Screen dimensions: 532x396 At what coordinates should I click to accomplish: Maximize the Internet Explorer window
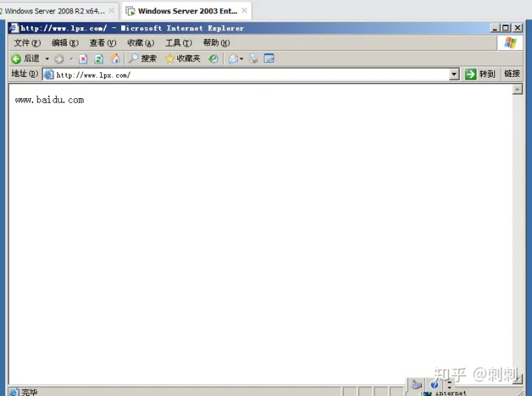point(506,28)
